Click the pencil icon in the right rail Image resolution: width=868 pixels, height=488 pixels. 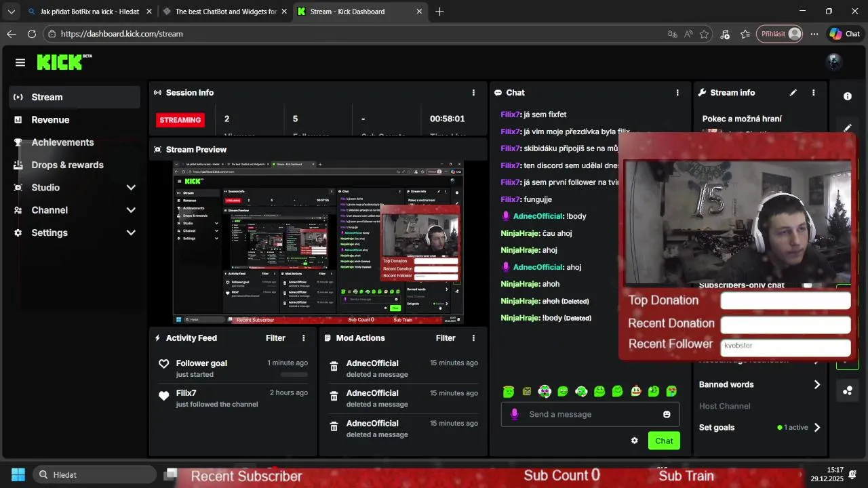[847, 127]
